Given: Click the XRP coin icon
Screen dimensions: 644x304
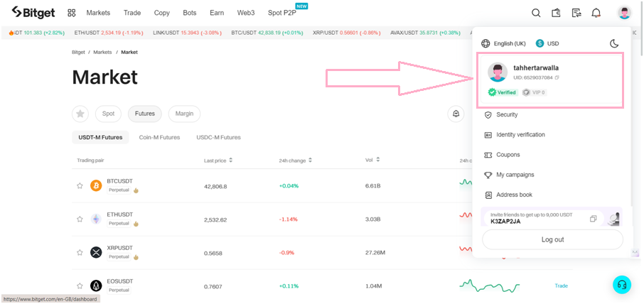Looking at the screenshot, I should [x=96, y=252].
